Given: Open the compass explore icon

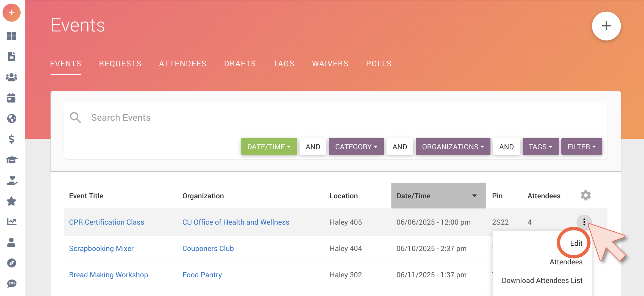Looking at the screenshot, I should tap(12, 263).
